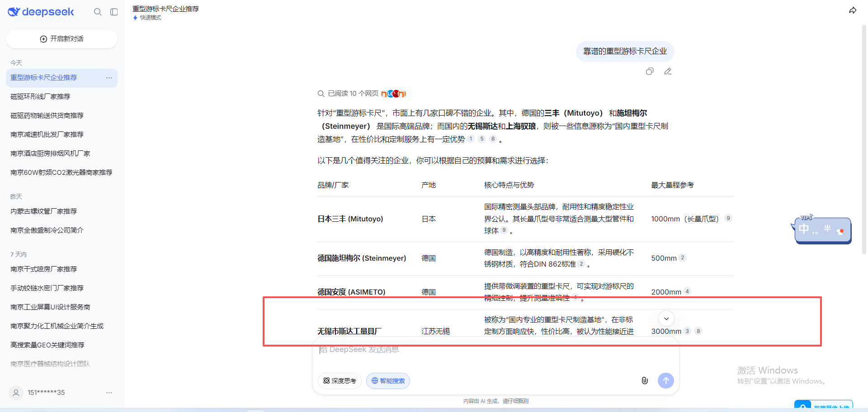Click the page vertical scrollbar
868x412 pixels.
pos(864,140)
